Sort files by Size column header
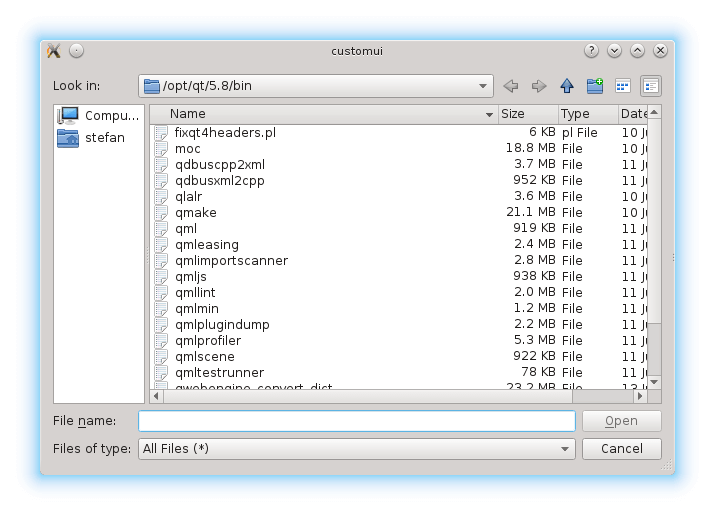Screen dimensions: 715x515 [x=526, y=114]
